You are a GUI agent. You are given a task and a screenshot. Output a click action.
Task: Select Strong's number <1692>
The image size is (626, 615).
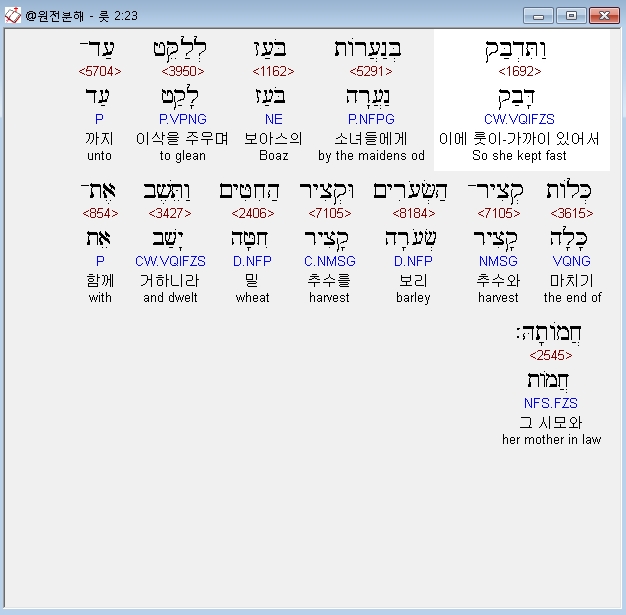click(x=519, y=71)
